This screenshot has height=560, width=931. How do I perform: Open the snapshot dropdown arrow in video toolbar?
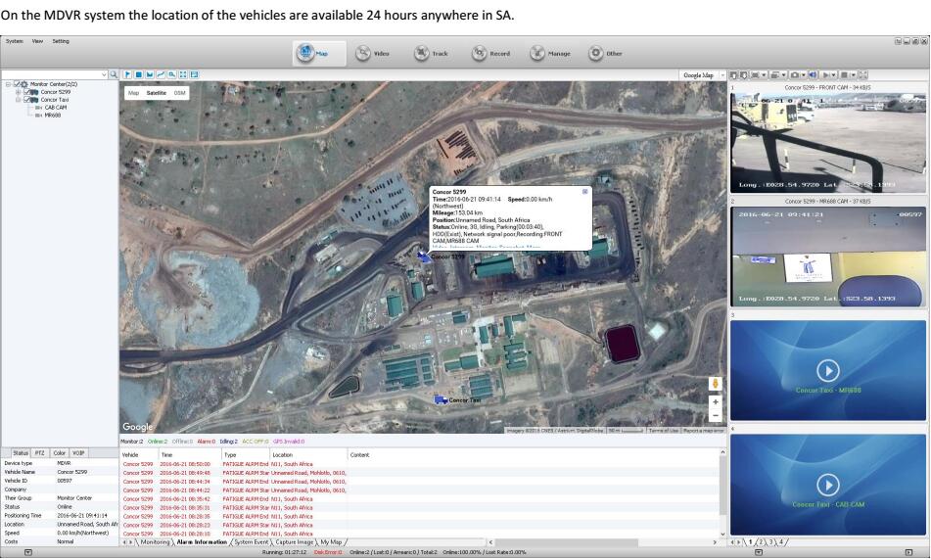click(x=804, y=74)
